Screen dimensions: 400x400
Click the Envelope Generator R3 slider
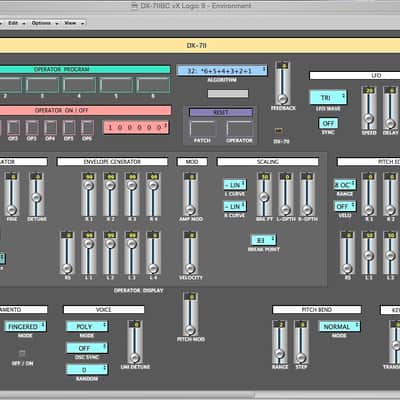pos(132,194)
